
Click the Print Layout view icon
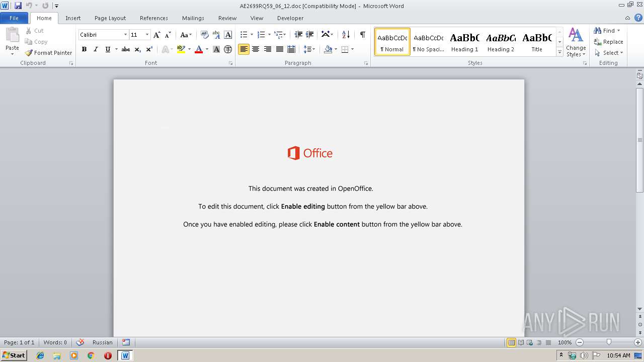click(x=511, y=342)
